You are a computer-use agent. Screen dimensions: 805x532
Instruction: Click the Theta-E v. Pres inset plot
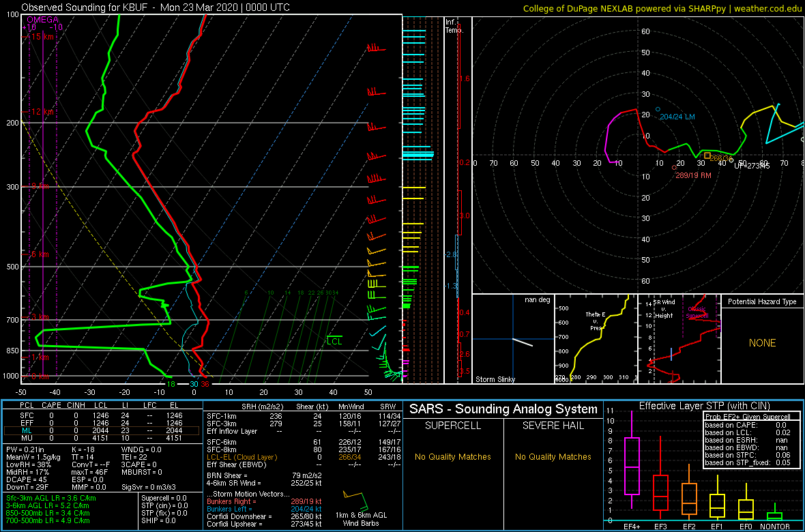click(595, 339)
